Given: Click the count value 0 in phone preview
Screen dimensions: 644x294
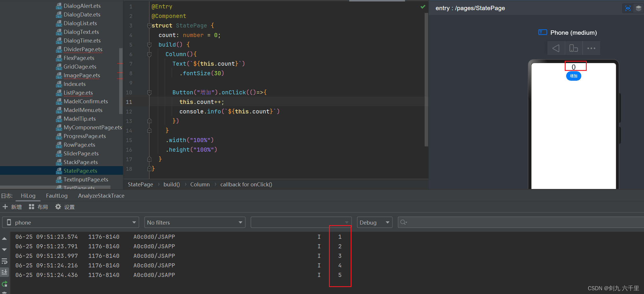Looking at the screenshot, I should coord(573,67).
